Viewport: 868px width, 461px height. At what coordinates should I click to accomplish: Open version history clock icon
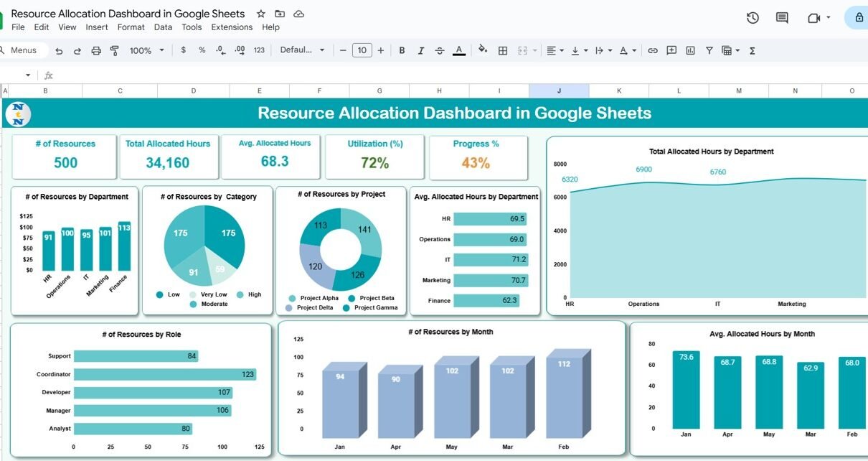pos(753,18)
